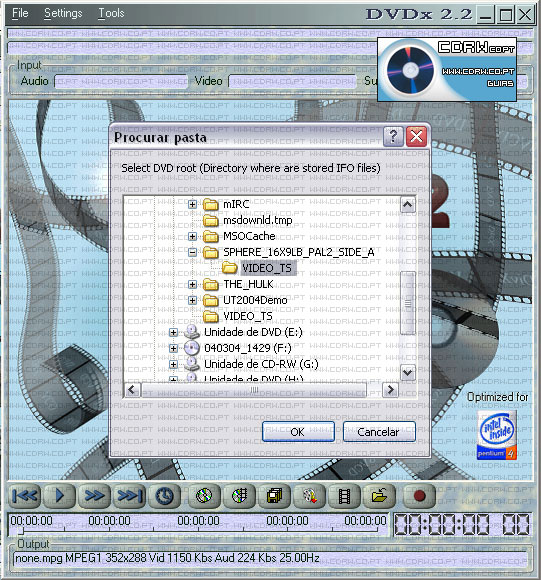
Task: Click the msdownld.tmp folder icon
Action: pos(211,220)
